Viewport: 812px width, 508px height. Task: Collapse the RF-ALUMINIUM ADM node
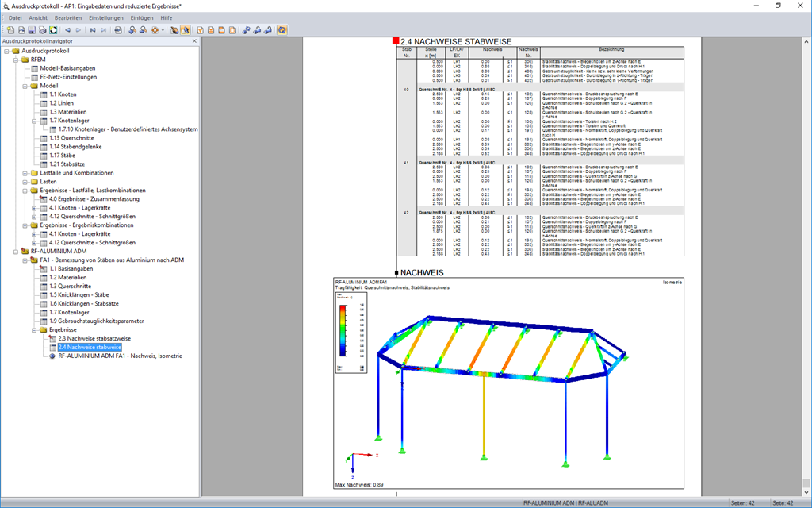tap(16, 252)
